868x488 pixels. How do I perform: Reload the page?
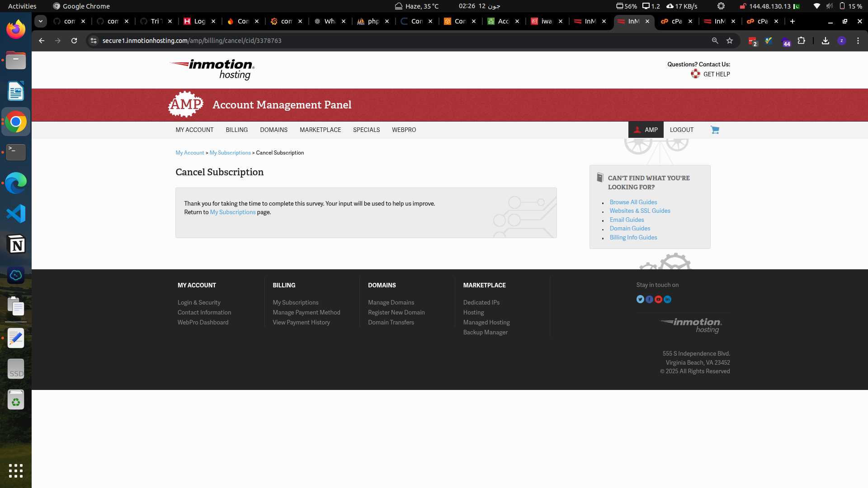coord(74,41)
